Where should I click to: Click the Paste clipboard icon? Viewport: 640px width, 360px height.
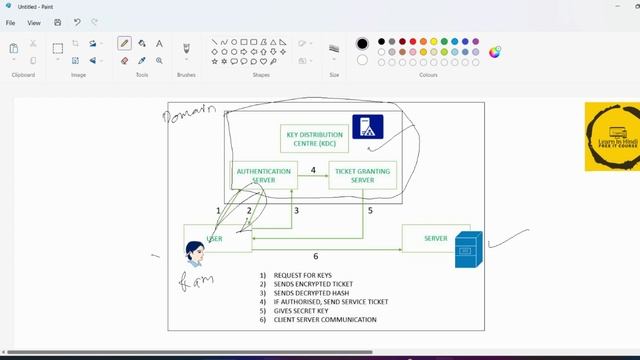point(13,48)
